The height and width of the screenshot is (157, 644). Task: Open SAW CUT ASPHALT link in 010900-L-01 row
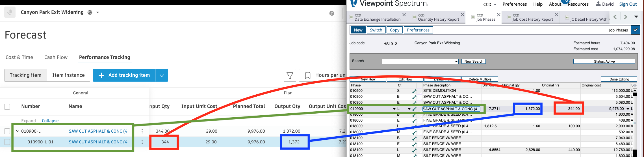(98, 142)
